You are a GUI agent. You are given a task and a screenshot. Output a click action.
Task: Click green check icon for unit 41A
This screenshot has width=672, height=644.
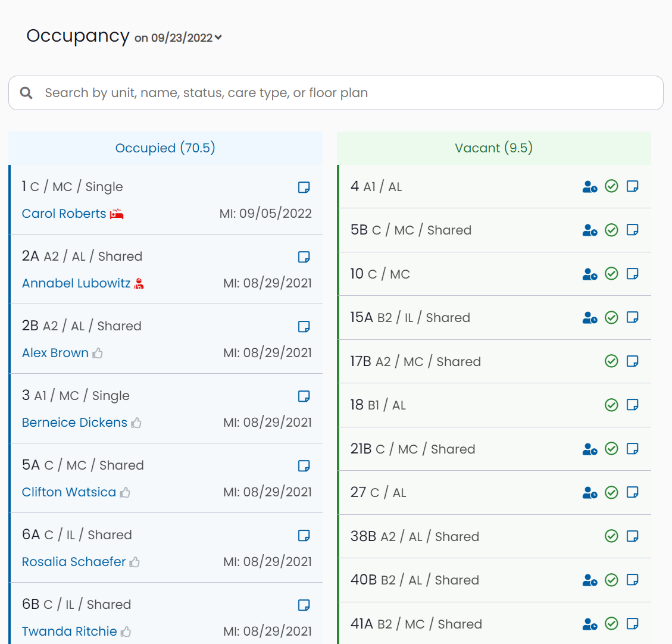pos(611,623)
